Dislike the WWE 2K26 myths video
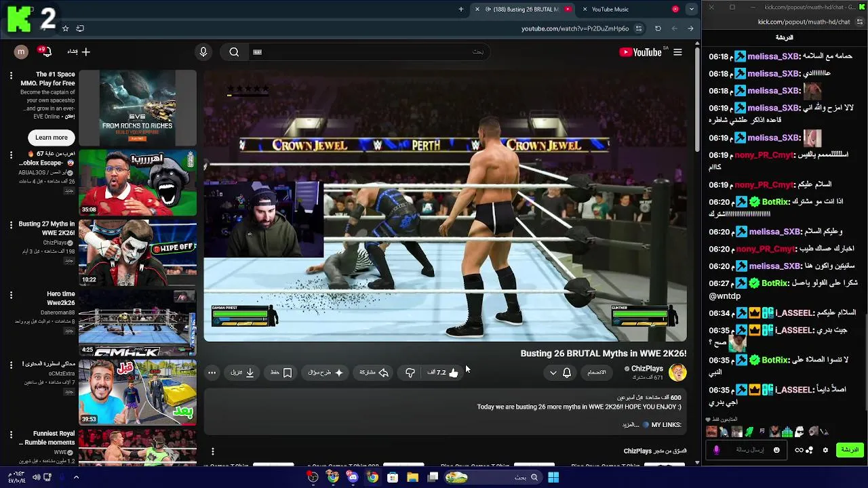 (410, 372)
